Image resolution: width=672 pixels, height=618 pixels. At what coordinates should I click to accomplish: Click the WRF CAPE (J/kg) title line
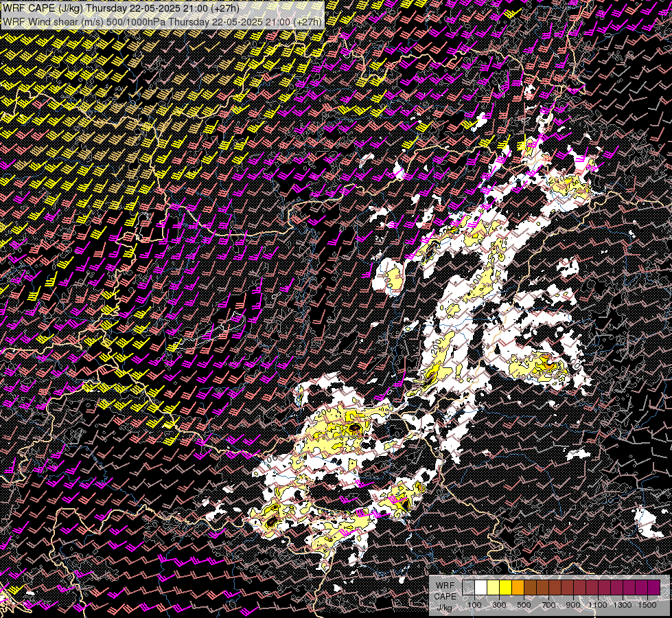[x=121, y=8]
